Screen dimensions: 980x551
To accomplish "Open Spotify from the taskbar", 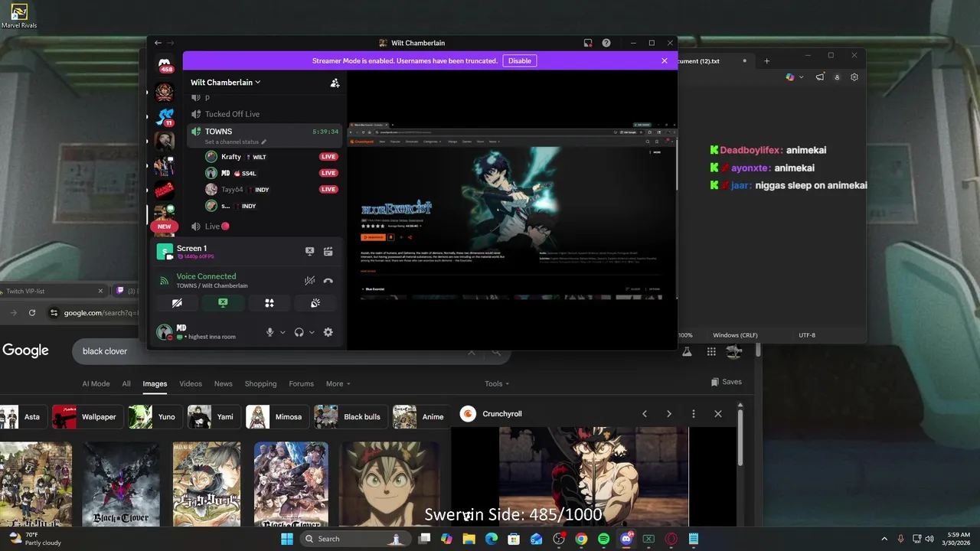I will 603,539.
